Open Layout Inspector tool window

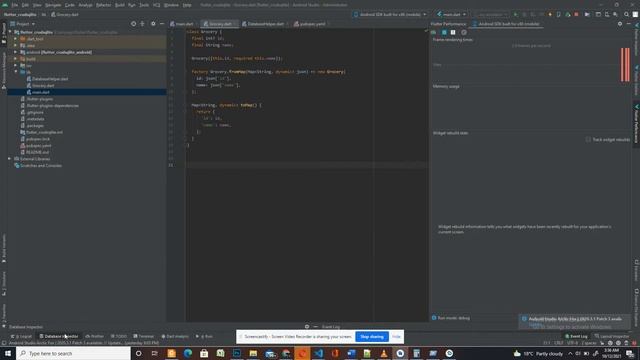click(x=611, y=336)
